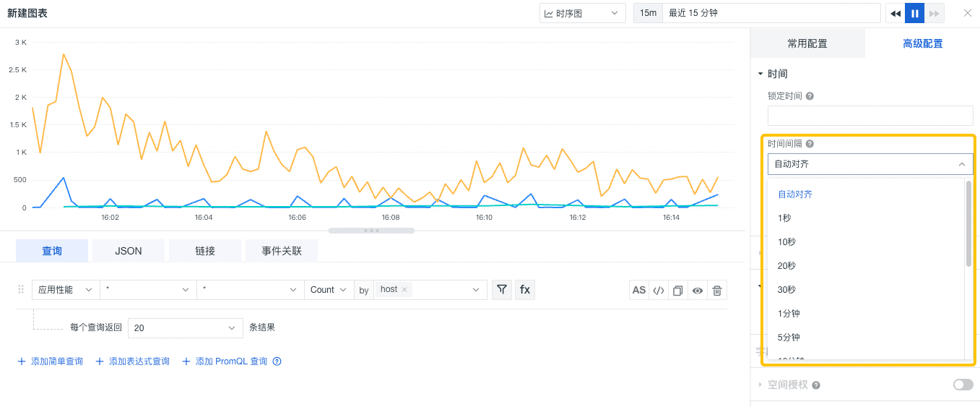Click the 锁定时间 input field
Screen dimensions: 980x407
[x=870, y=116]
